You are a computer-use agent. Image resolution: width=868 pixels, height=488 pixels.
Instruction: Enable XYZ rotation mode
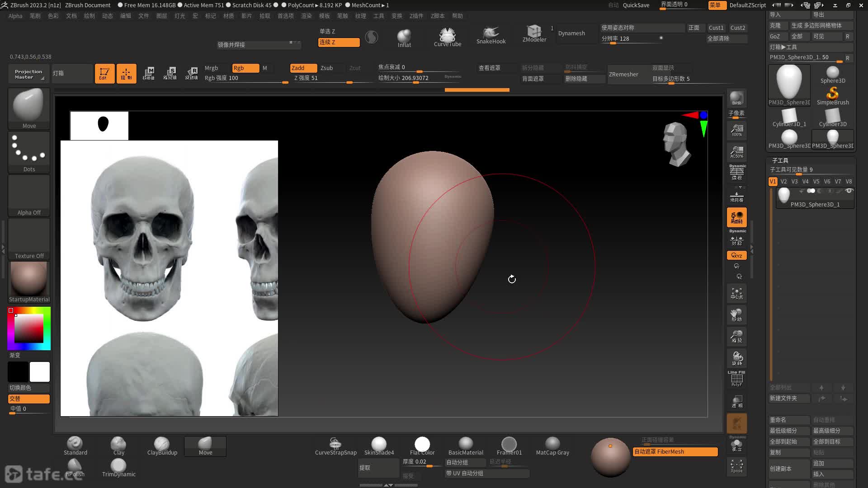(736, 255)
